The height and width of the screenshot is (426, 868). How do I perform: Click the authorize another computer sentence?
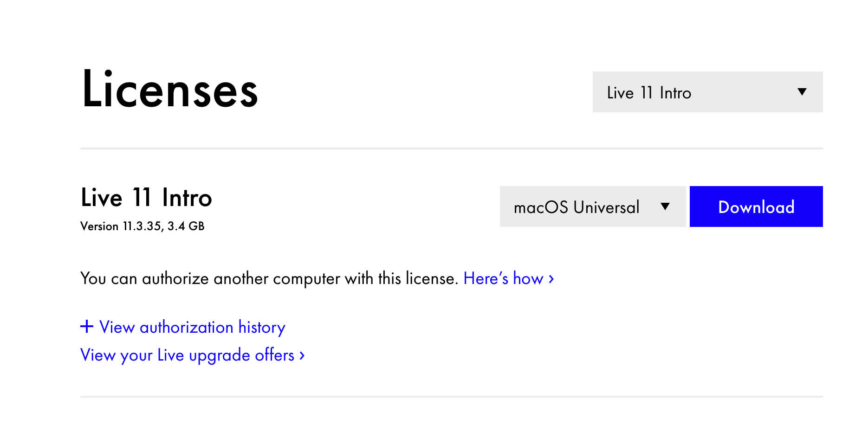point(269,278)
